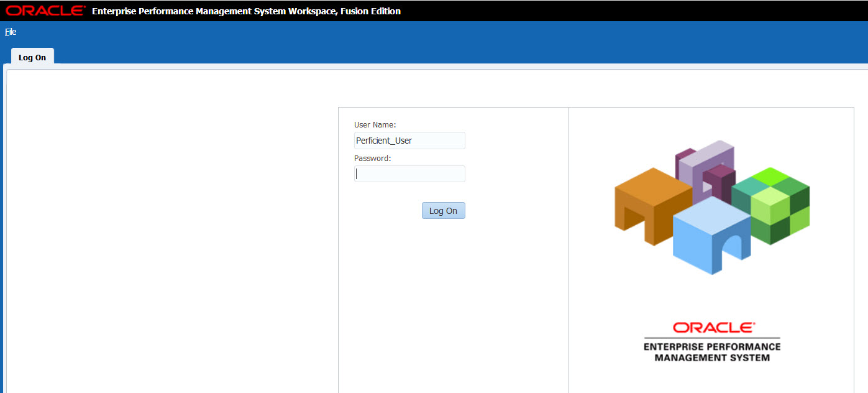Switch to the Log On tab
Viewport: 868px width, 393px height.
[32, 57]
